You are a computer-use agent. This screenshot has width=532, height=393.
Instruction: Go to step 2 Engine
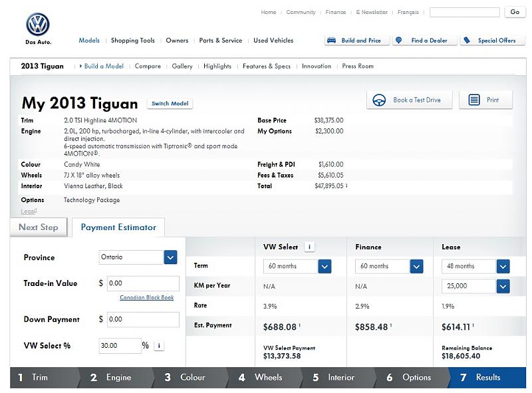click(x=116, y=378)
